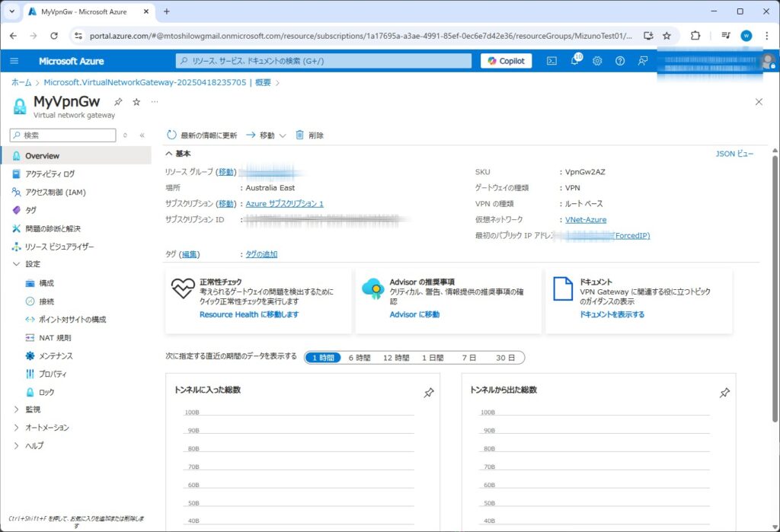Viewport: 780px width, 532px height.
Task: Click the page vertical scrollbar
Action: click(x=775, y=288)
